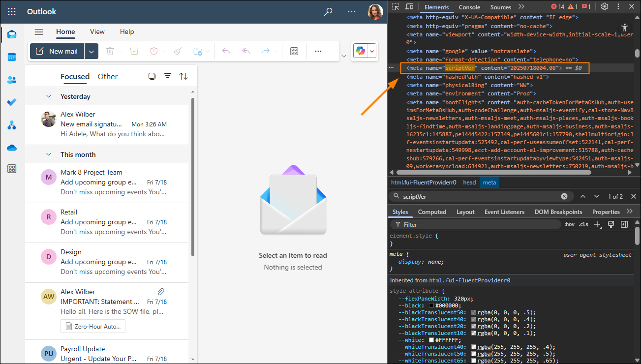The image size is (641, 364).
Task: Open the Calendar icon in the sidebar
Action: point(12,57)
